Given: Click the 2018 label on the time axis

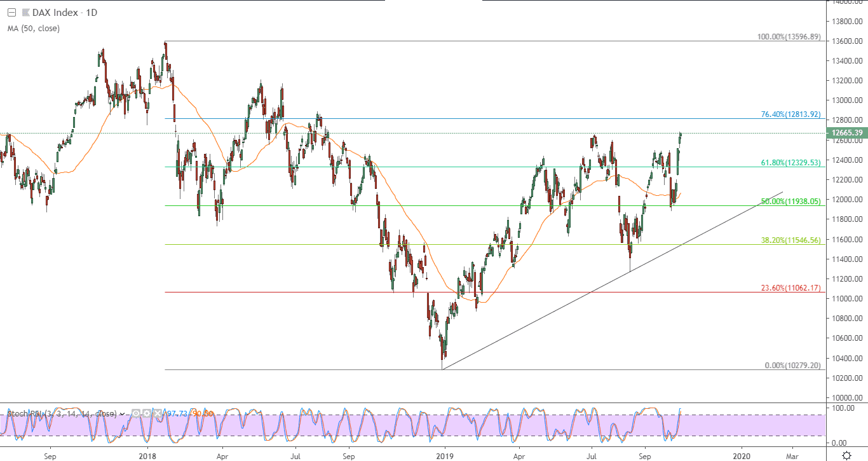Looking at the screenshot, I should point(148,456).
